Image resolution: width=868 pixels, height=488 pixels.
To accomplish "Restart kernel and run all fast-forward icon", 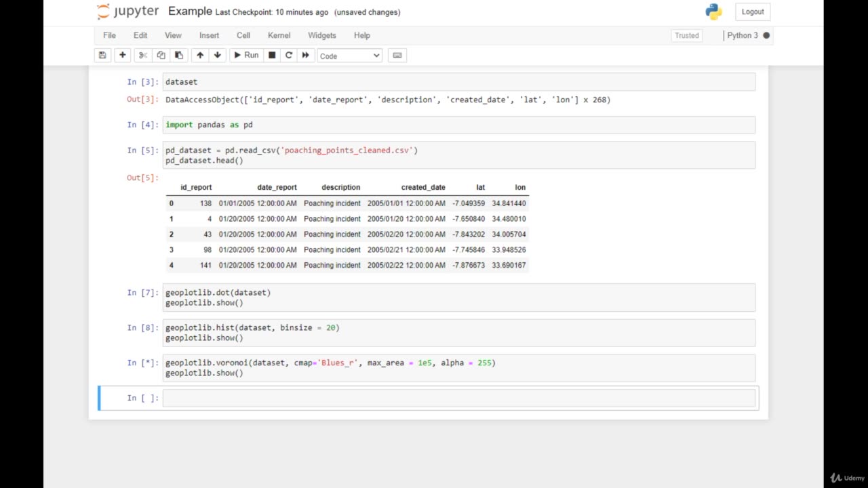I will (306, 56).
